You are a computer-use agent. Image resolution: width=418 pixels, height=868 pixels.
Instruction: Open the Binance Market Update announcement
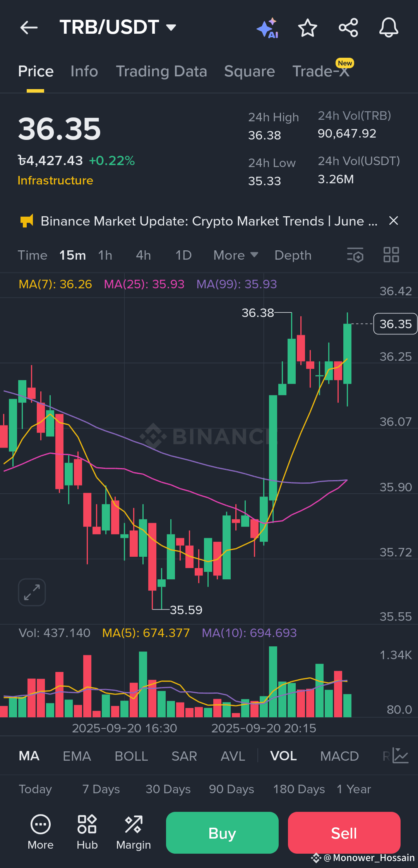point(209,221)
